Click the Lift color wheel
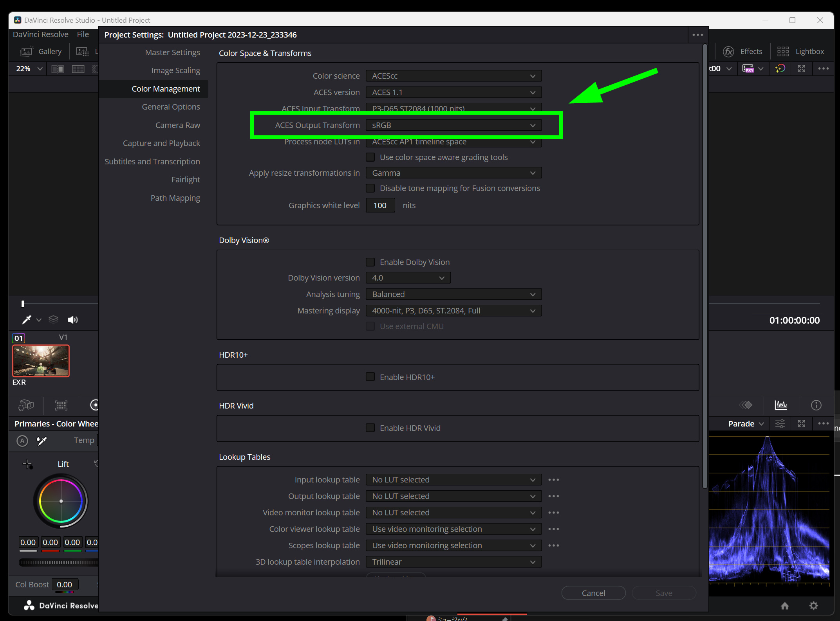The image size is (840, 621). [61, 501]
